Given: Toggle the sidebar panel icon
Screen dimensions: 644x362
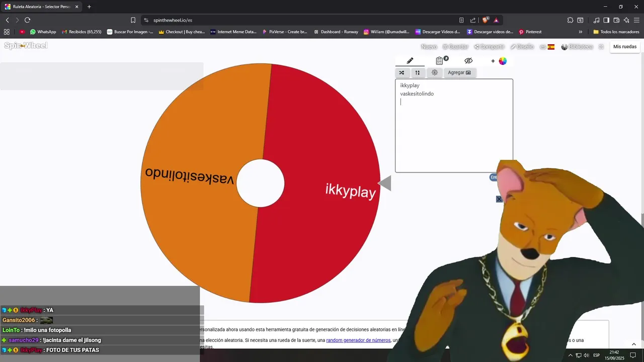Looking at the screenshot, I should tap(606, 20).
